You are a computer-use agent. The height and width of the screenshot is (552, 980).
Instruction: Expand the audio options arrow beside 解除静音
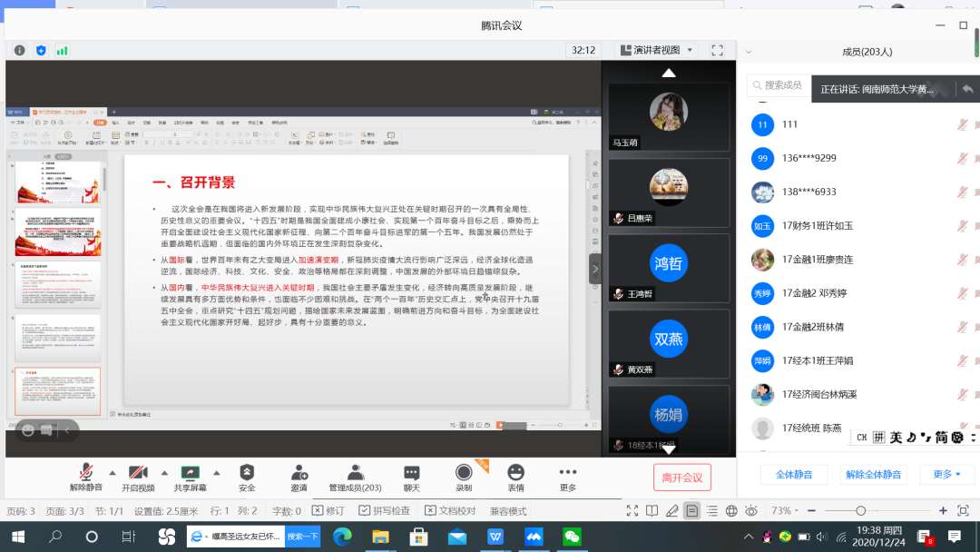113,472
